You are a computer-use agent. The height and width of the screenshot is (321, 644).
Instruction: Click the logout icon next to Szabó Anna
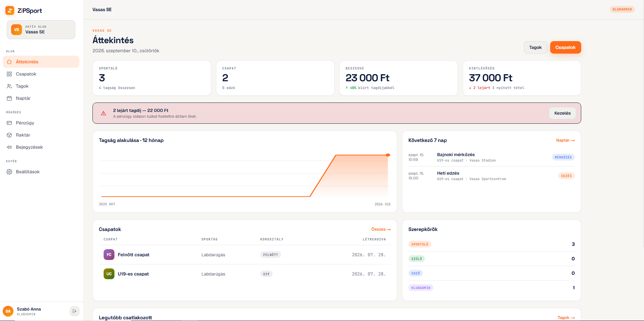click(75, 311)
